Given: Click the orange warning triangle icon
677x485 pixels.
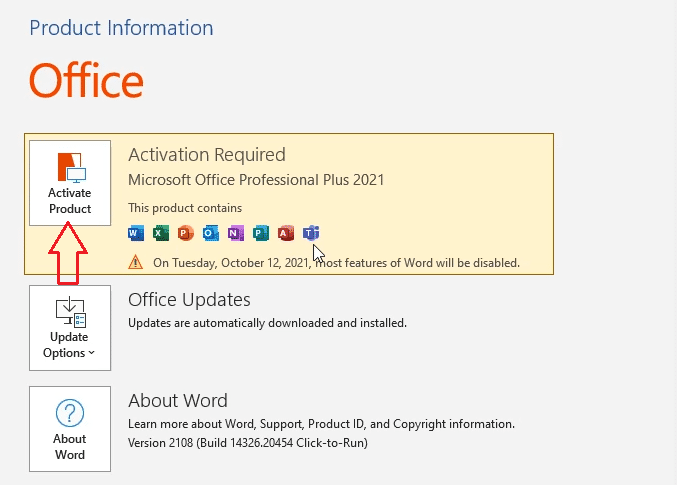Looking at the screenshot, I should (136, 262).
